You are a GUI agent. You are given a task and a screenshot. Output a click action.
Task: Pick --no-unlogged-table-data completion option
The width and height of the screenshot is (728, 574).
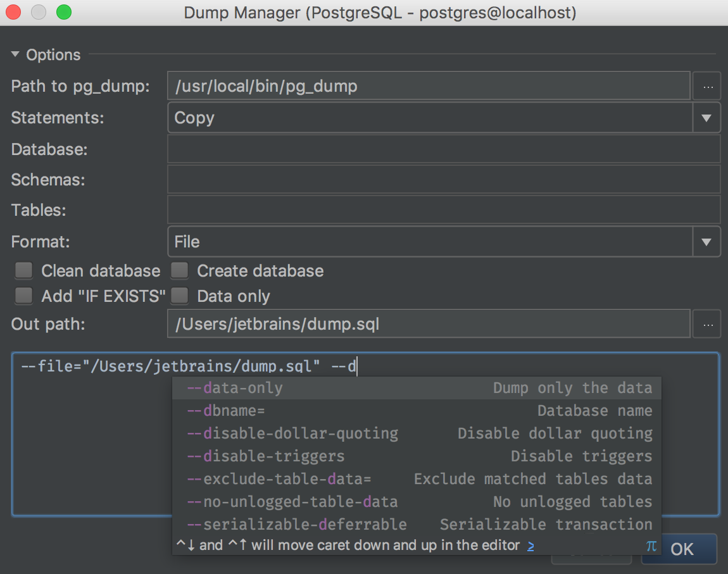click(x=417, y=502)
